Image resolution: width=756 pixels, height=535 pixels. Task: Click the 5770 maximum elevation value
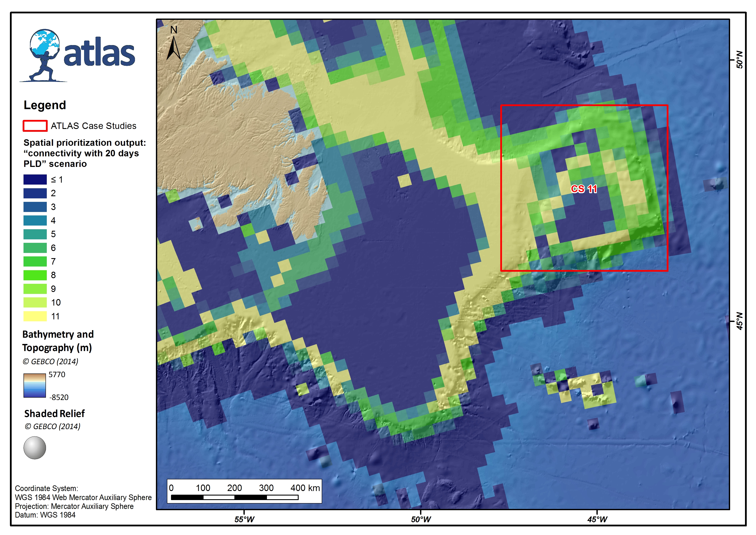pyautogui.click(x=57, y=375)
